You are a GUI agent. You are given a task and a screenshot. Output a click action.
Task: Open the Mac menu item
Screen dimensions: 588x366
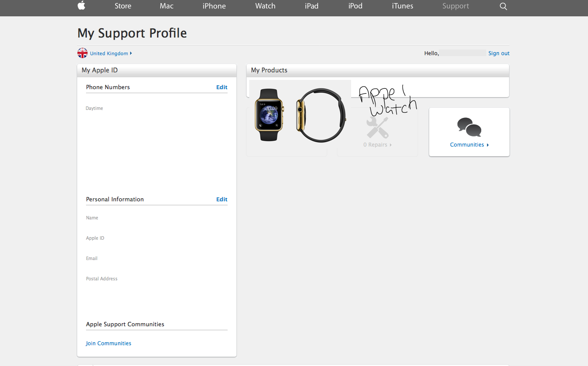tap(167, 6)
